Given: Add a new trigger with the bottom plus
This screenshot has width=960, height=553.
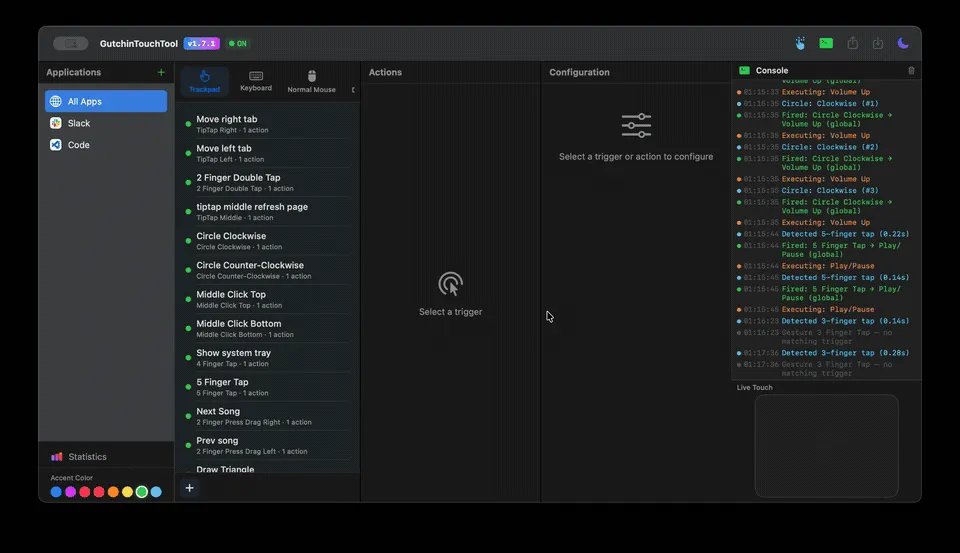Looking at the screenshot, I should [189, 488].
